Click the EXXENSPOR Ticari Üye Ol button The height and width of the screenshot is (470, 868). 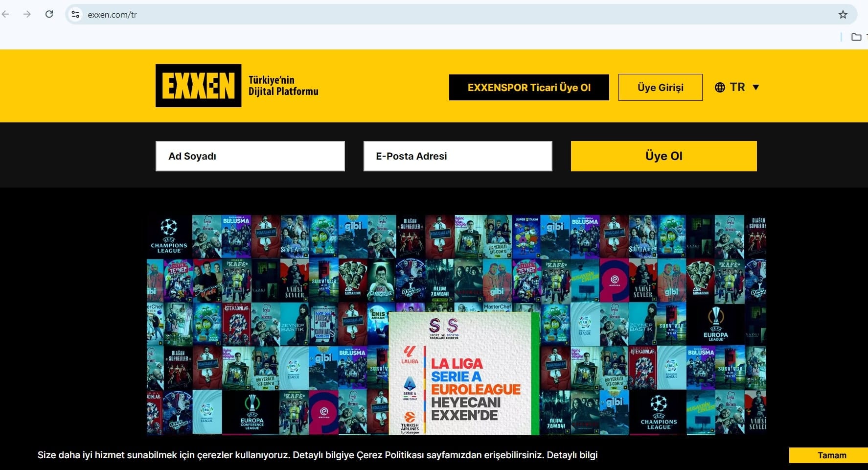click(528, 88)
